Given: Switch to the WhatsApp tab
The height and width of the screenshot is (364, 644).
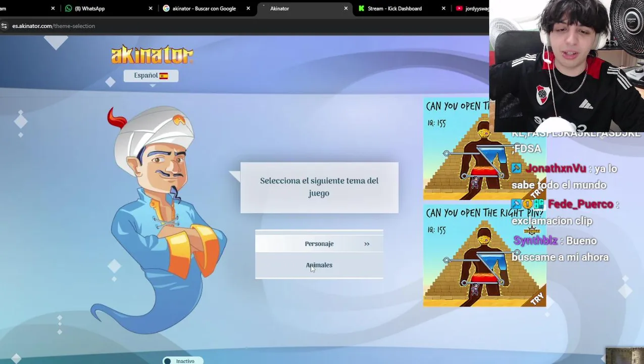Looking at the screenshot, I should [109, 9].
